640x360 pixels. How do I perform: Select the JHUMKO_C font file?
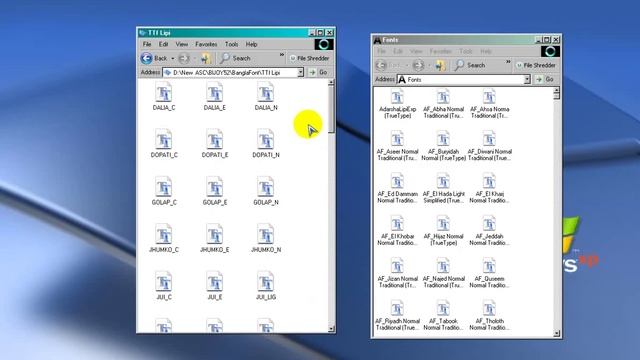coord(164,238)
